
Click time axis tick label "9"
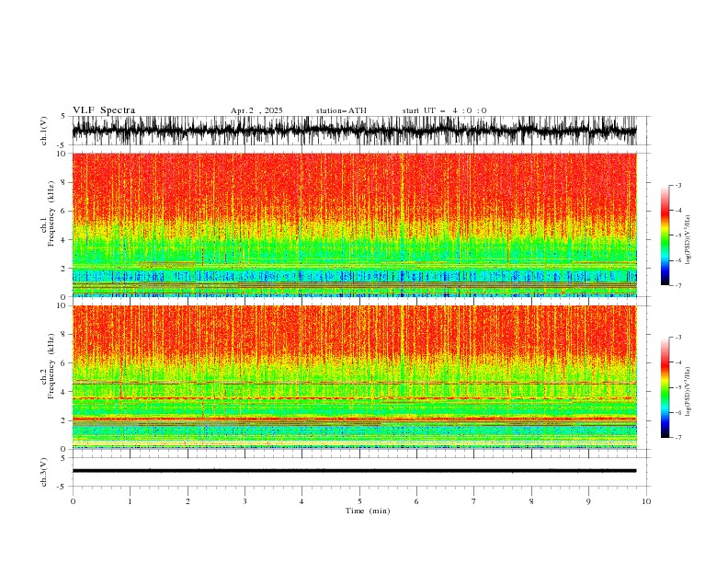click(x=588, y=501)
